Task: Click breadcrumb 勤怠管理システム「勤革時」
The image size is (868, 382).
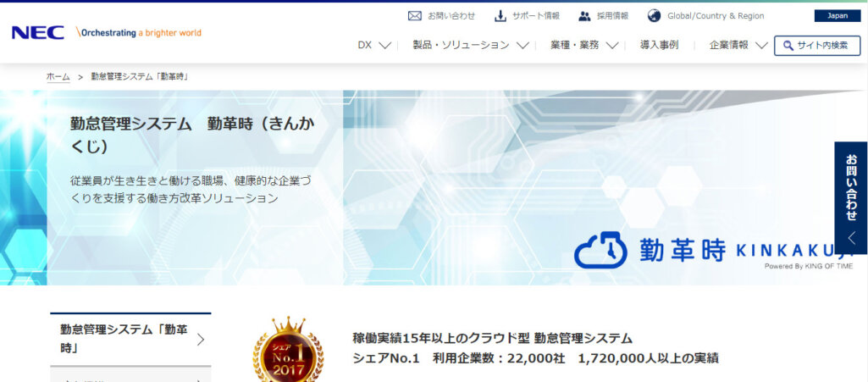Action: click(141, 77)
